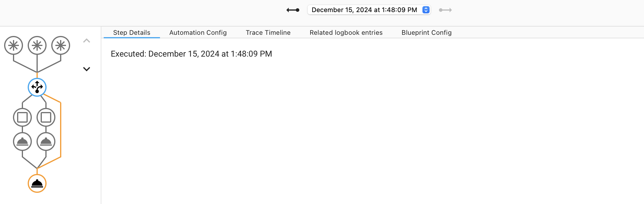Go to the next trace
Viewport: 644px width, 204px height.
(x=445, y=10)
